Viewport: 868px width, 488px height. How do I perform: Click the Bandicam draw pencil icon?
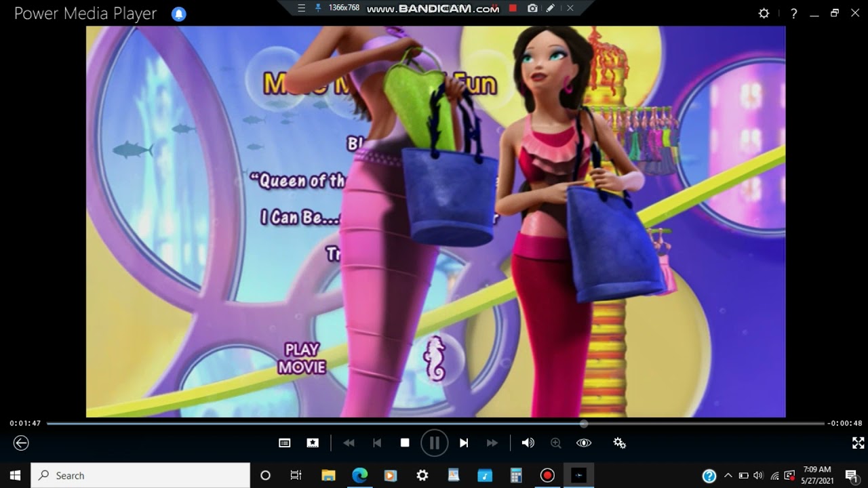click(551, 8)
